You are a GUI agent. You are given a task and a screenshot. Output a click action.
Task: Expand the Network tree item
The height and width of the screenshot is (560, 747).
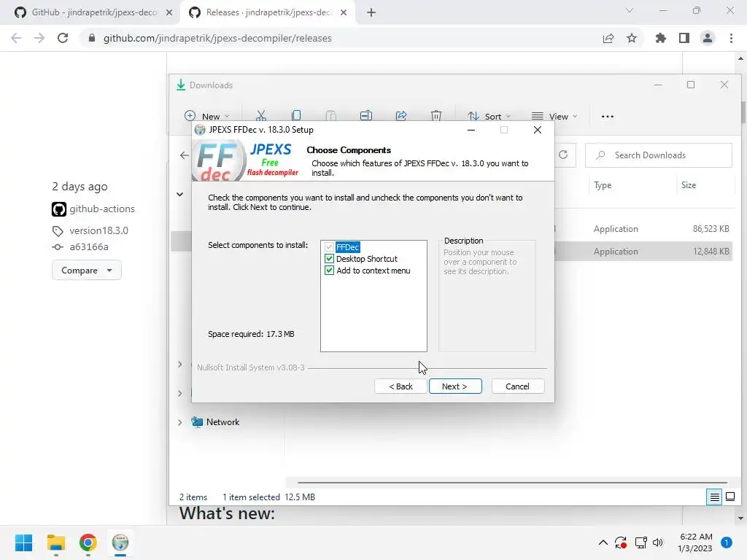coord(179,422)
